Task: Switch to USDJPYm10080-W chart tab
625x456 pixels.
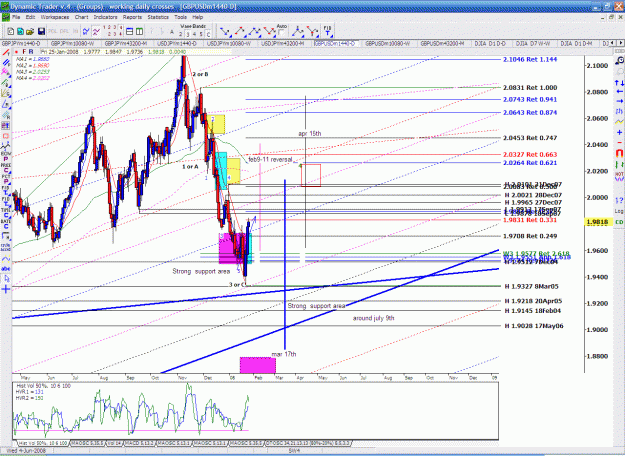Action: [x=229, y=43]
